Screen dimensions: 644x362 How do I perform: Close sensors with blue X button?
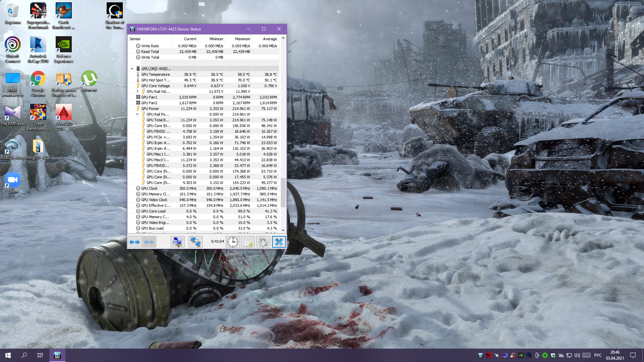(279, 242)
